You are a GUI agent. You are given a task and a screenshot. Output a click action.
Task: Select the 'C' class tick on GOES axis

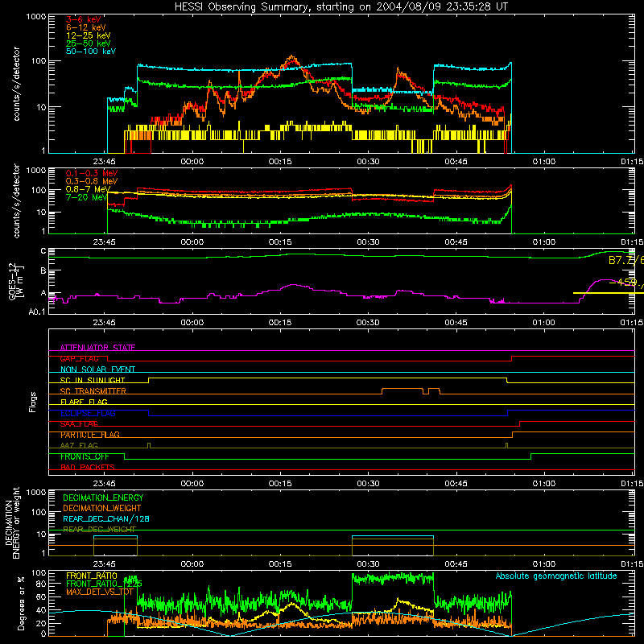point(43,250)
